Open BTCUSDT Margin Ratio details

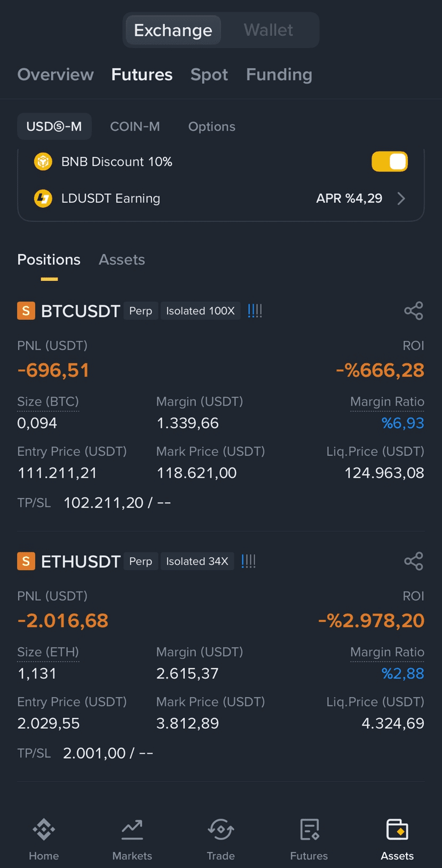pyautogui.click(x=387, y=402)
